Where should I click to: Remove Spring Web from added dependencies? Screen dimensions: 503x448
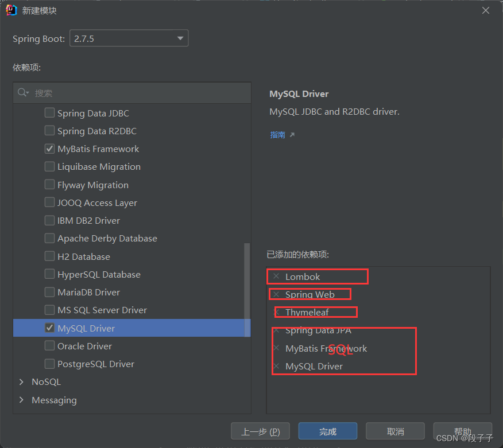coord(276,294)
